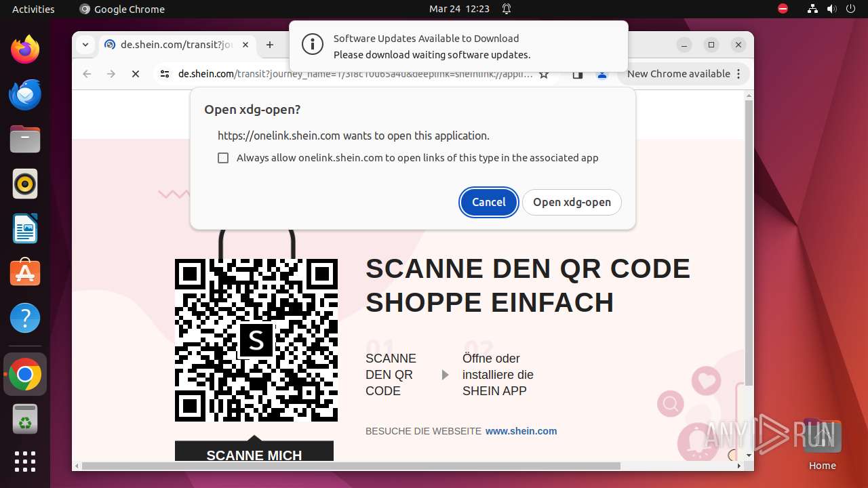Screen dimensions: 868x488
Task: Click the SCANNE MICH label
Action: (x=254, y=455)
